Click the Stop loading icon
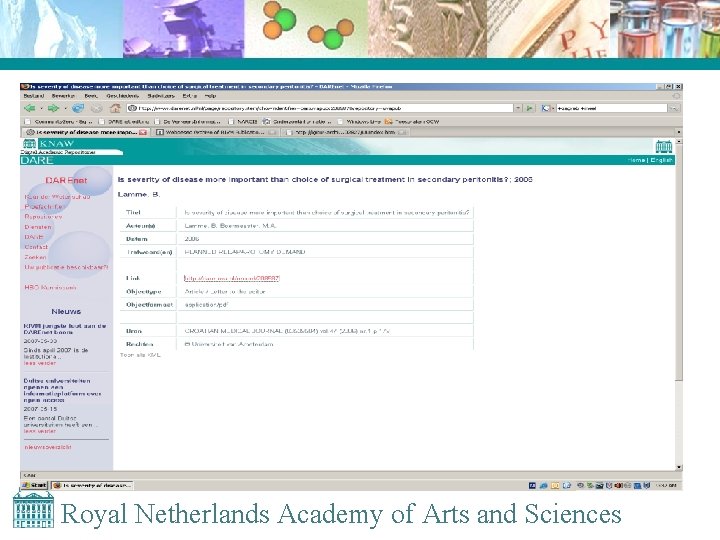720x540 pixels. pos(96,108)
